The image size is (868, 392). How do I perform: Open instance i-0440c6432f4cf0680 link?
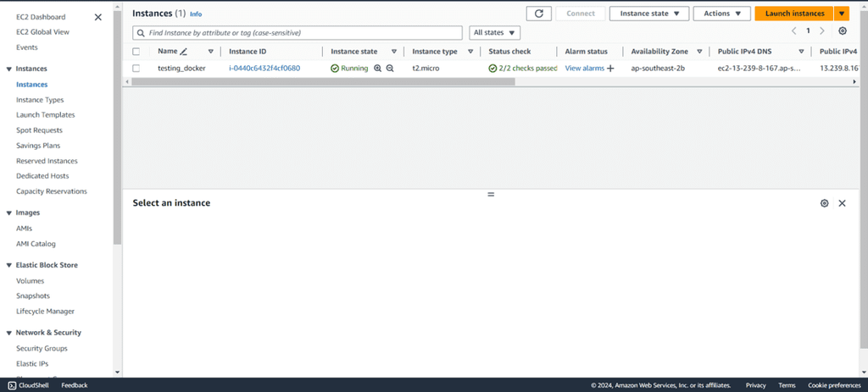coord(264,69)
